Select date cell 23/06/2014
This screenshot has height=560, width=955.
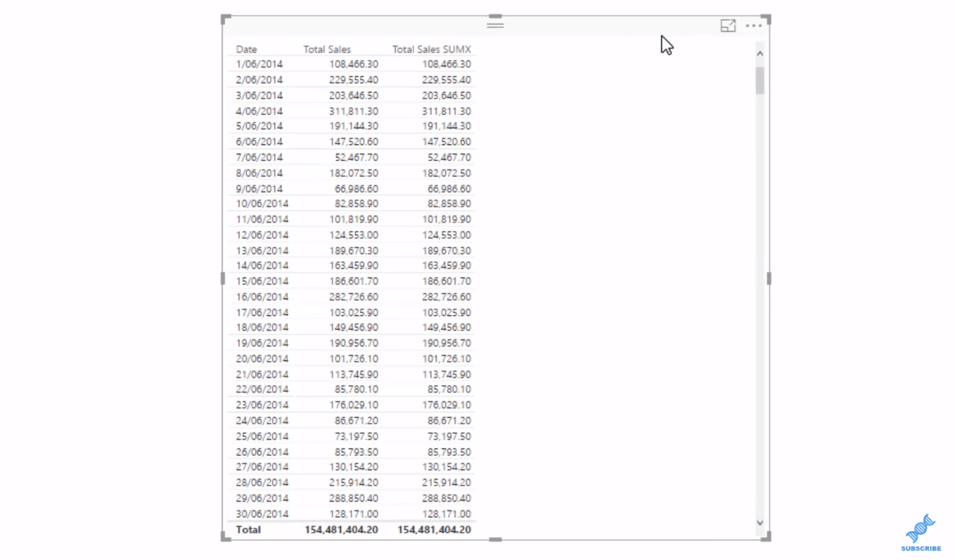262,405
